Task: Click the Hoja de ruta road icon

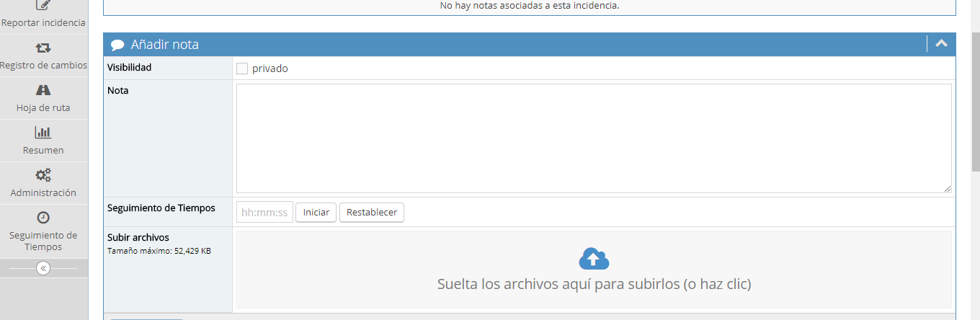Action: pos(43,90)
